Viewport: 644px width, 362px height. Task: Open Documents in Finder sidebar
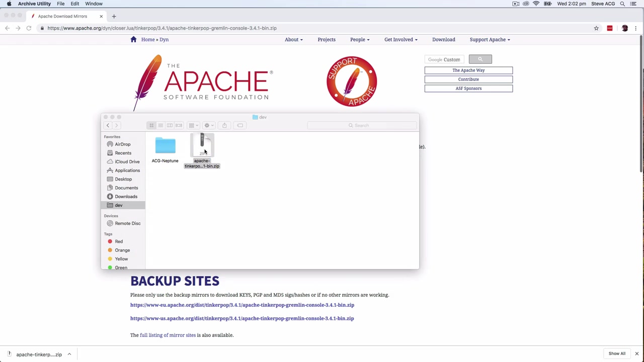[x=126, y=188]
